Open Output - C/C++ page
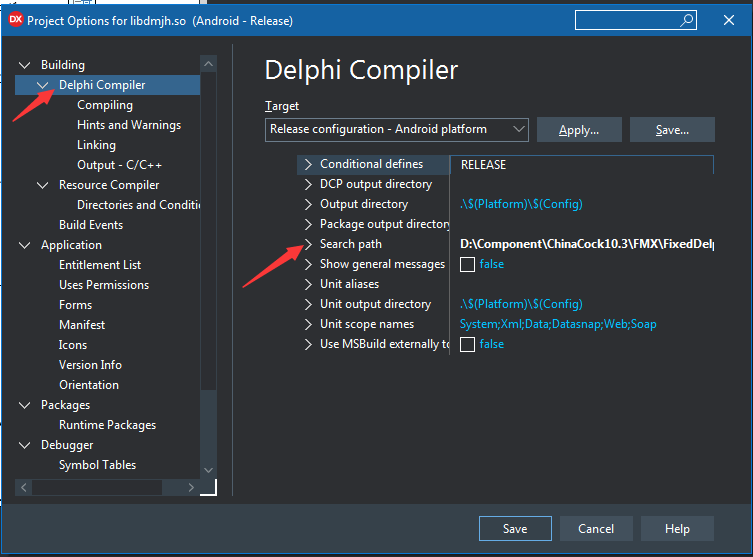 click(x=119, y=165)
